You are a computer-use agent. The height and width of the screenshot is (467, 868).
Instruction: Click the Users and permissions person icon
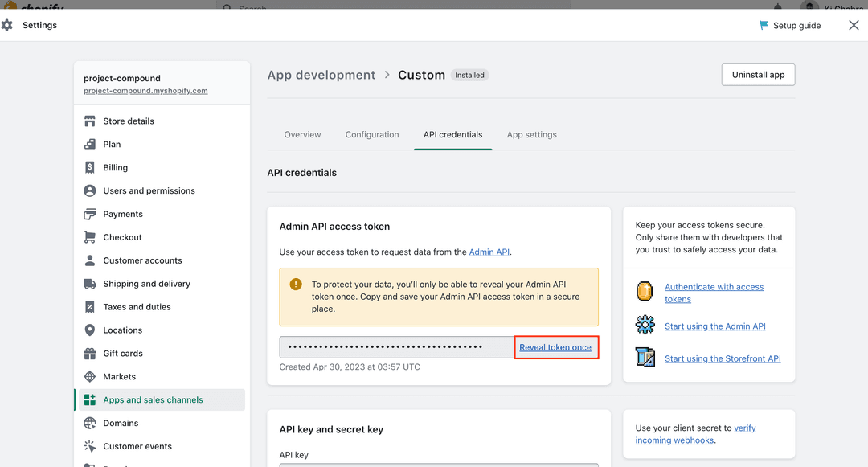(x=90, y=190)
